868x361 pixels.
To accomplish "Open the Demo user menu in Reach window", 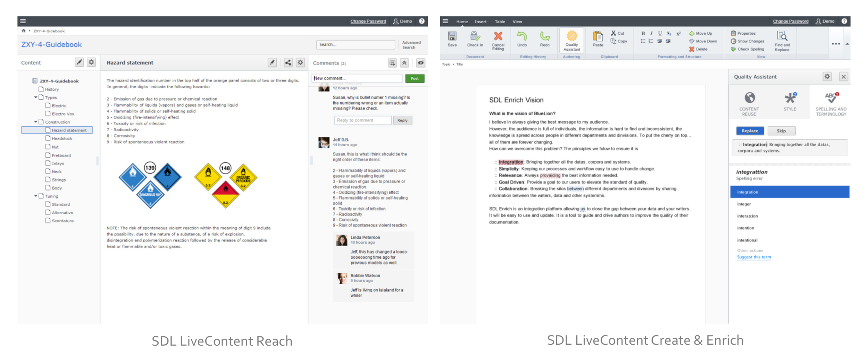I will coord(403,21).
